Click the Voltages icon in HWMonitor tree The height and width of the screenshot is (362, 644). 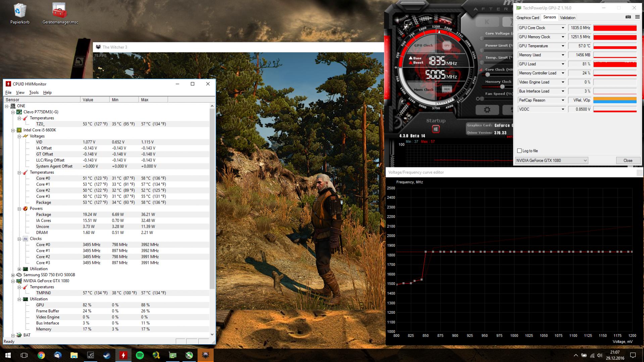click(26, 136)
